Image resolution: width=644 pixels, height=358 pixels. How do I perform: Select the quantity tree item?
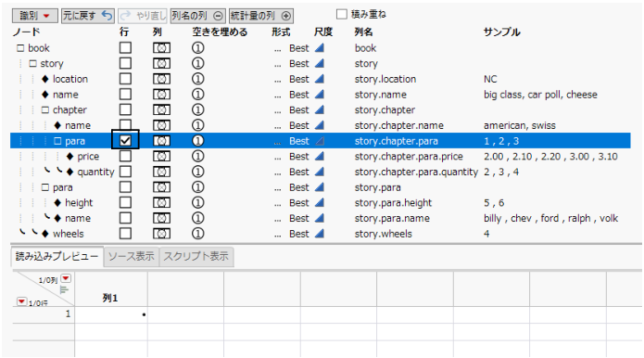click(x=95, y=172)
